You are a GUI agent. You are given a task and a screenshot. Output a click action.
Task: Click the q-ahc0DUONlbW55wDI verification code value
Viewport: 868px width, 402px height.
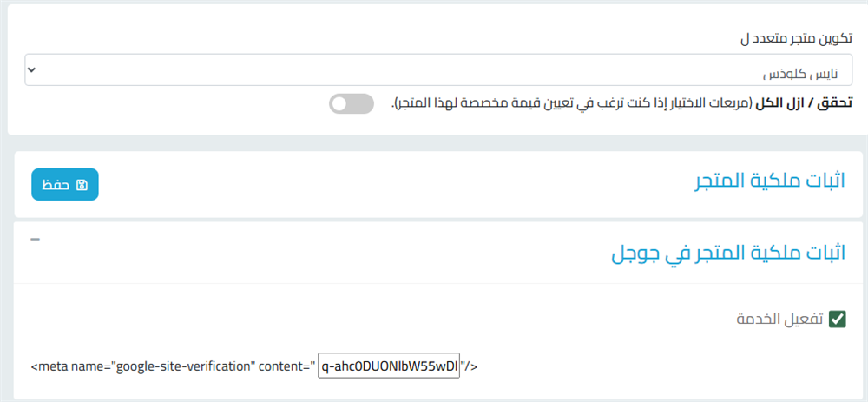[389, 366]
